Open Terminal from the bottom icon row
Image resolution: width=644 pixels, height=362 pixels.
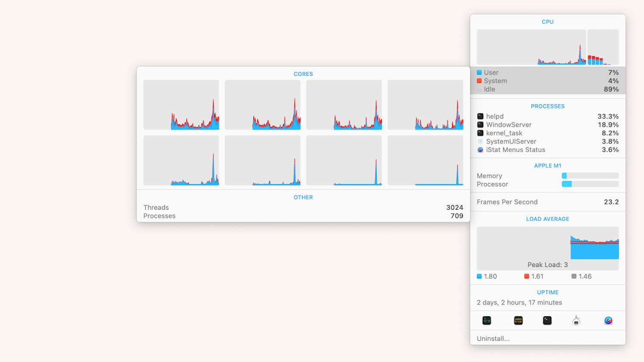click(547, 320)
